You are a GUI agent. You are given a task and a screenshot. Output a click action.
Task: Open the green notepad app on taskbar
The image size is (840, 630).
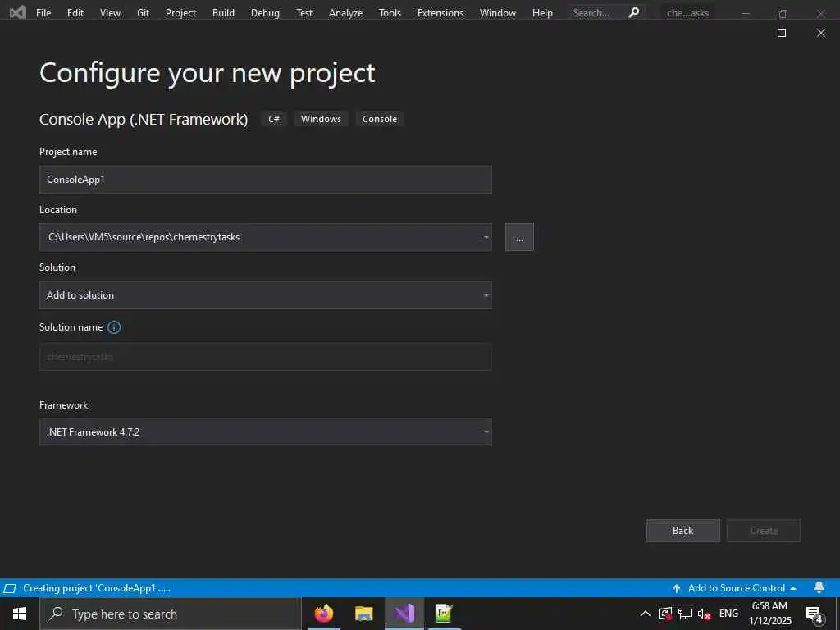[444, 614]
